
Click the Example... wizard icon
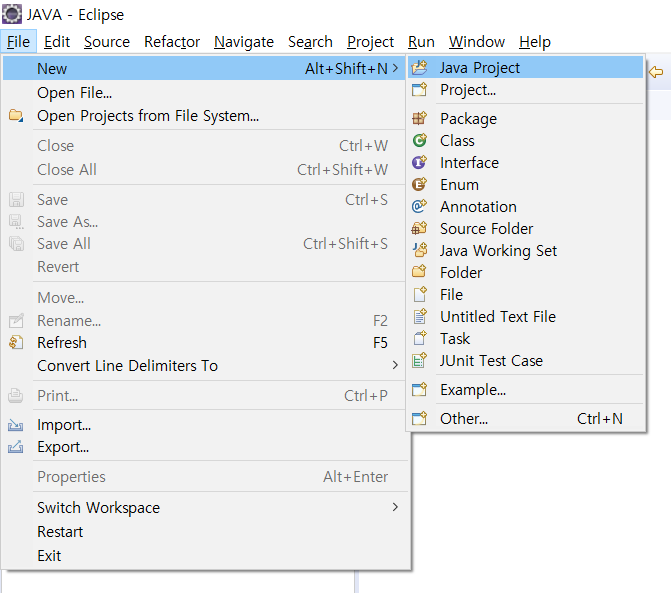(x=419, y=389)
